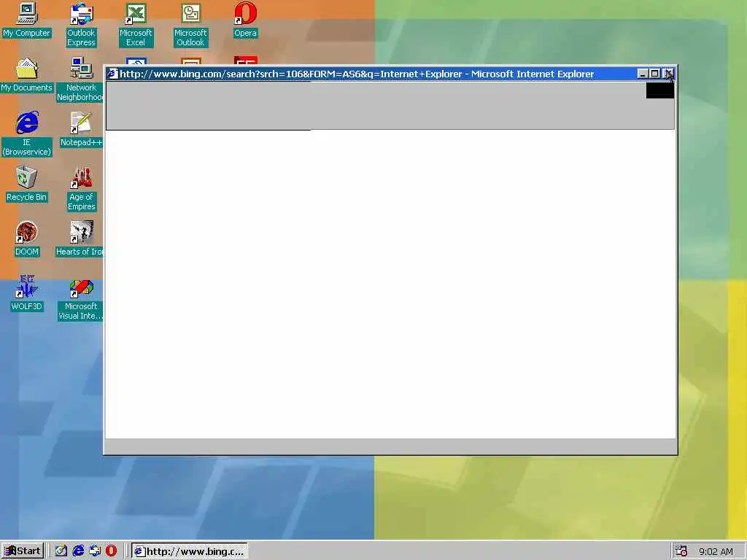This screenshot has height=560, width=747.
Task: Close the Internet Explorer window
Action: (x=668, y=74)
